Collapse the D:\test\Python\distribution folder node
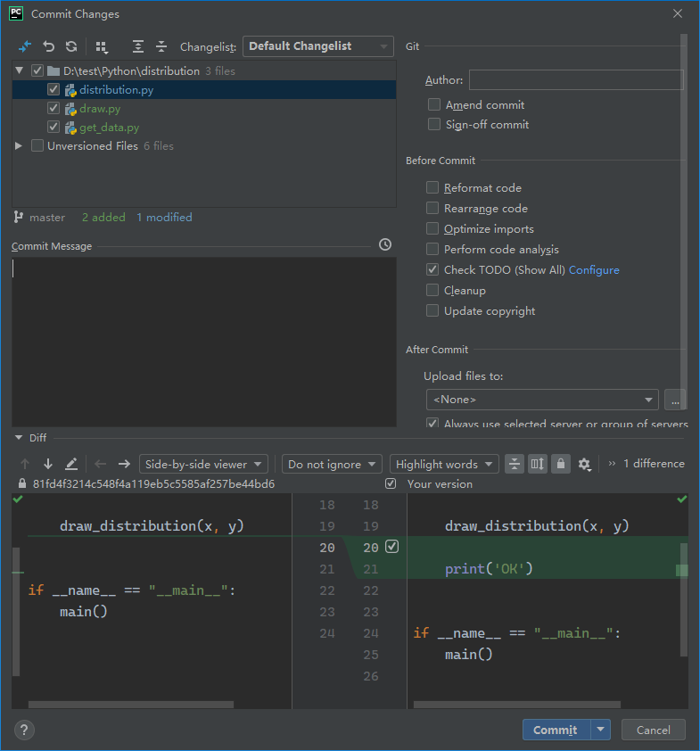This screenshot has width=700, height=751. (x=19, y=70)
